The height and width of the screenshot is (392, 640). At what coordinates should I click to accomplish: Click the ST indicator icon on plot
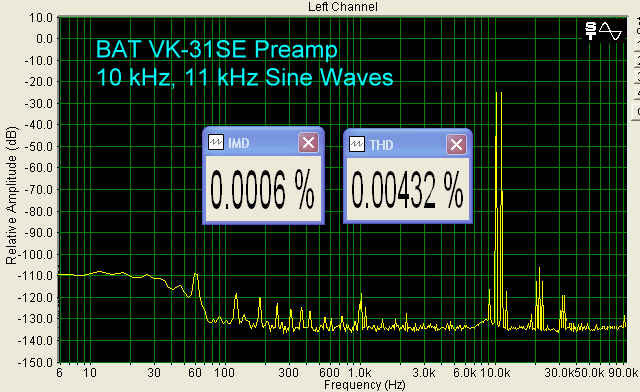pos(591,31)
